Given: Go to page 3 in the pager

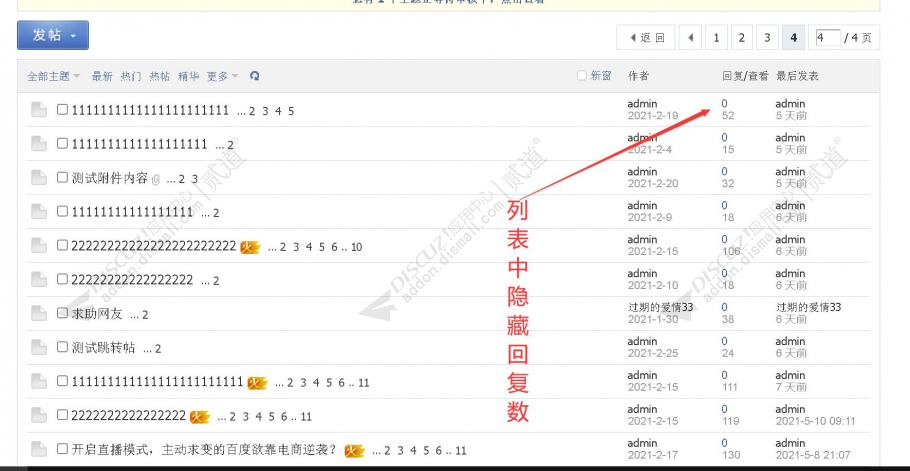Looking at the screenshot, I should [767, 38].
